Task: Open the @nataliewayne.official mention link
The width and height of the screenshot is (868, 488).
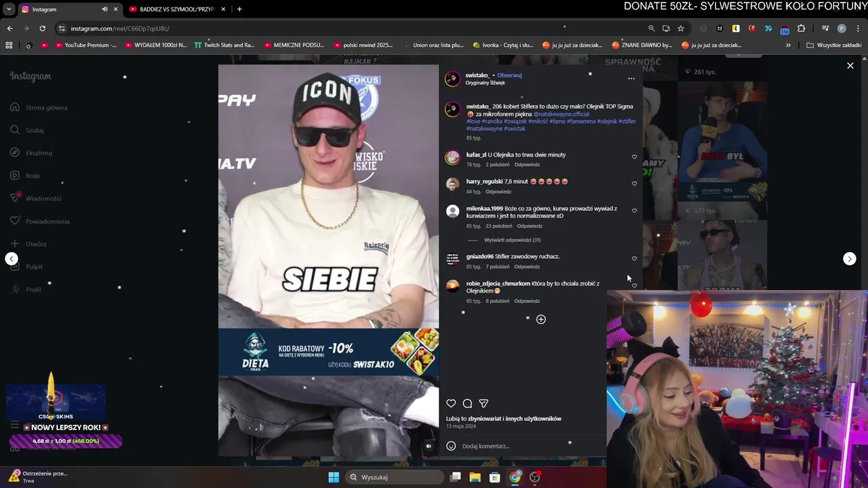Action: point(561,114)
